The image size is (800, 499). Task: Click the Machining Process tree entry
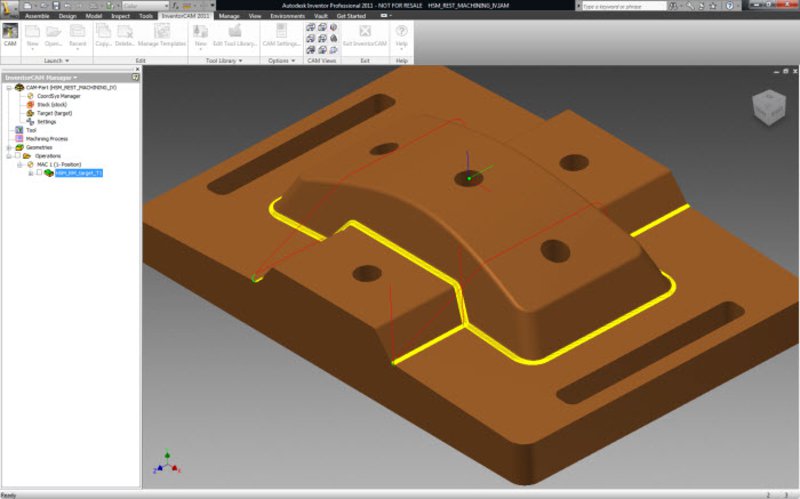point(46,138)
